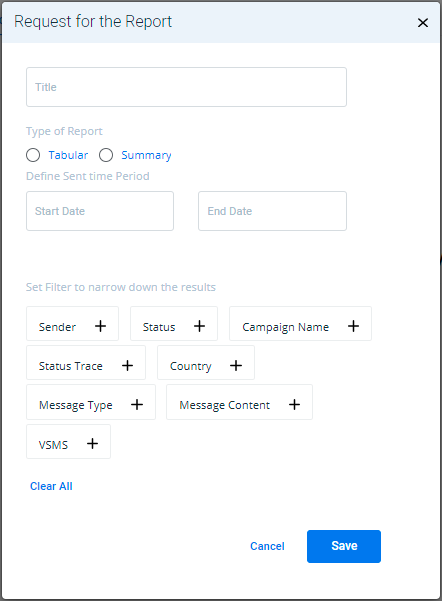Open the End Date picker field
This screenshot has width=442, height=601.
[x=273, y=211]
